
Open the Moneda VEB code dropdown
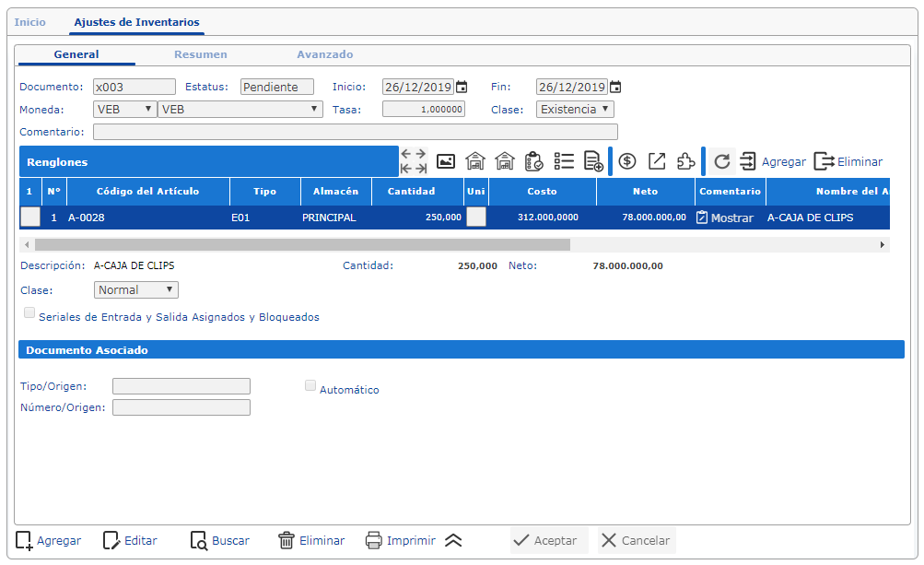[x=125, y=109]
